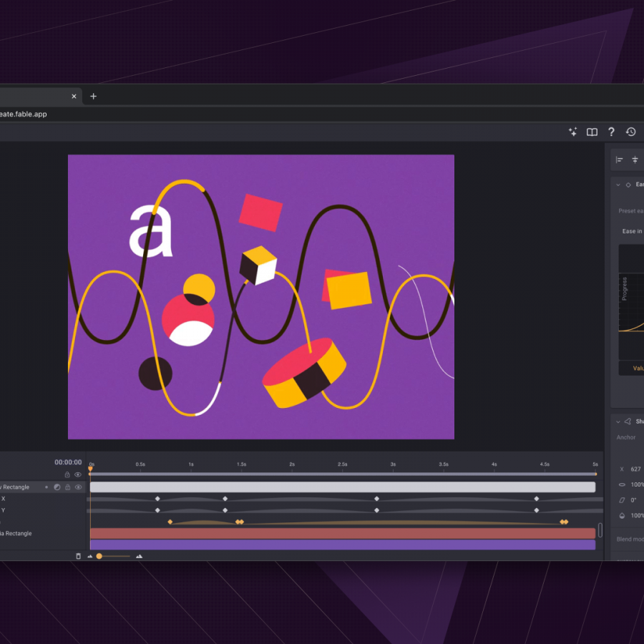This screenshot has height=644, width=644.
Task: Click the X position field showing 627
Action: pos(635,469)
